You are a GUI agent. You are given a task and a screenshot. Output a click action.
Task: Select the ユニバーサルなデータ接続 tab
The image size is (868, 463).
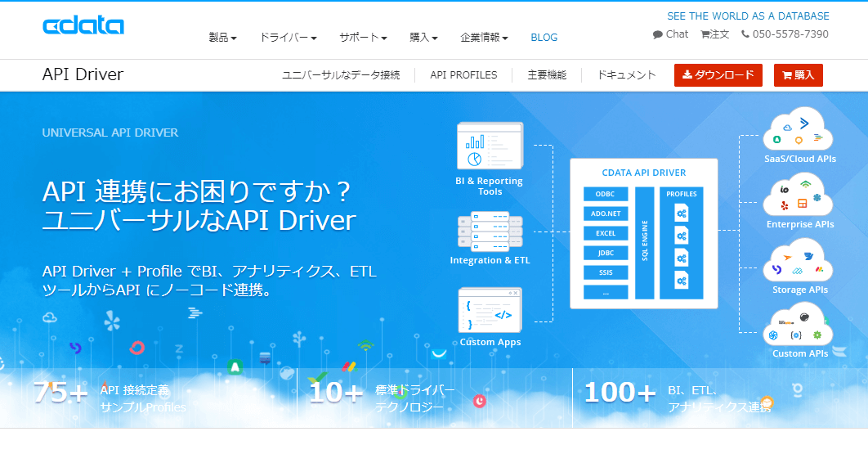tap(341, 74)
